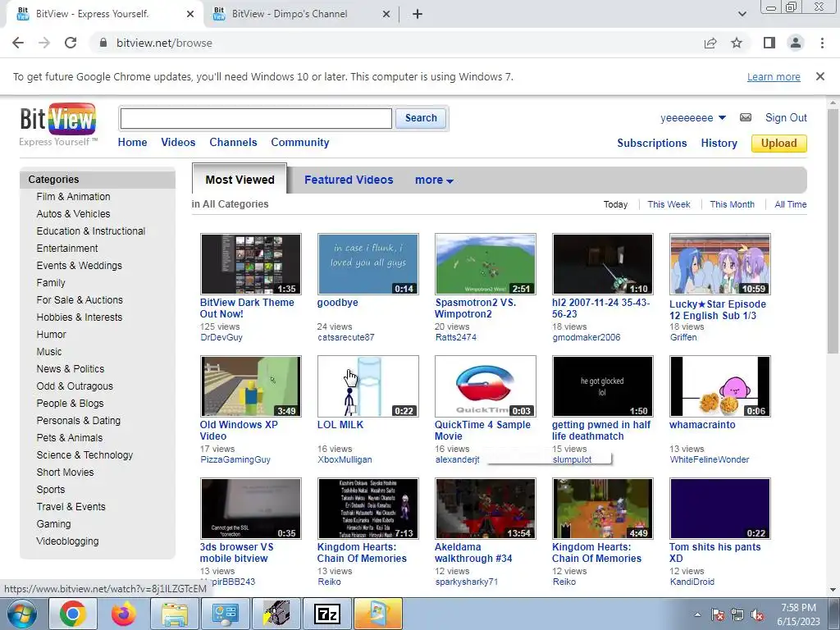840x630 pixels.
Task: Visit gmodmaker2006 channel link
Action: click(x=586, y=337)
